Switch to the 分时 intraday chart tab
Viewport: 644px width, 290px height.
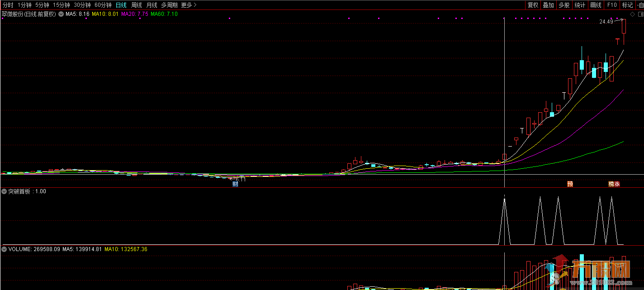click(x=8, y=5)
